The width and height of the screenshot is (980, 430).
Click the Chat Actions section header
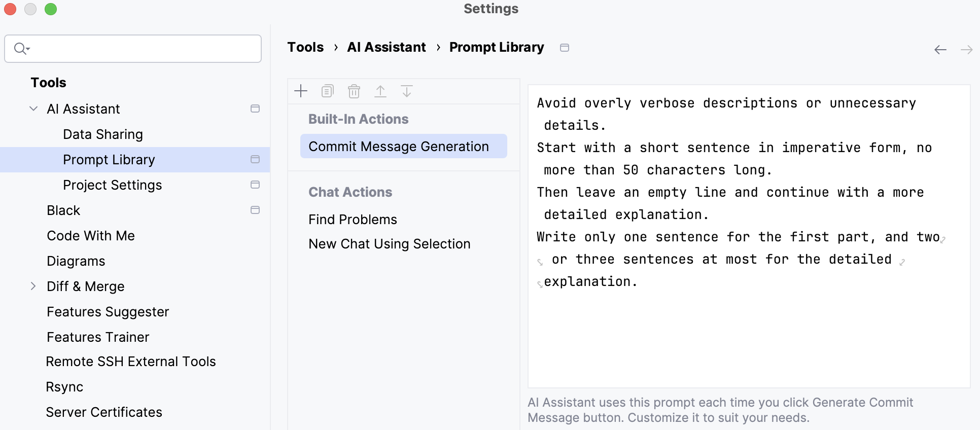350,192
